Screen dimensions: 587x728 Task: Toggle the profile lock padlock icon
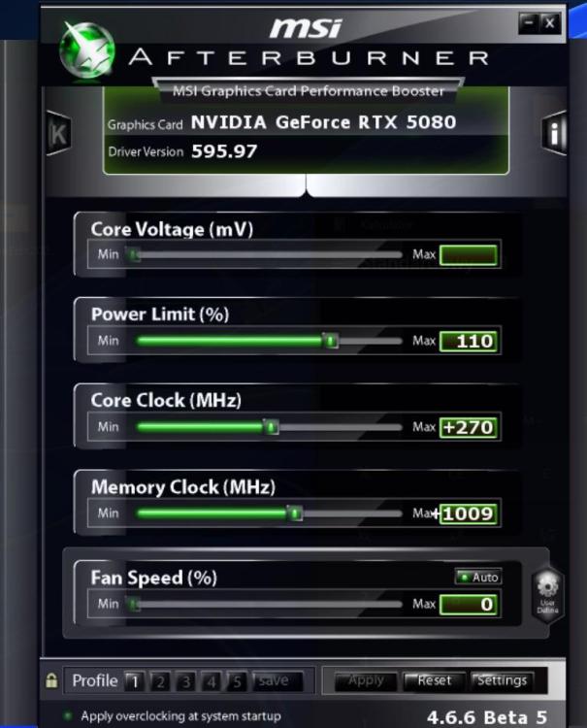pos(51,680)
